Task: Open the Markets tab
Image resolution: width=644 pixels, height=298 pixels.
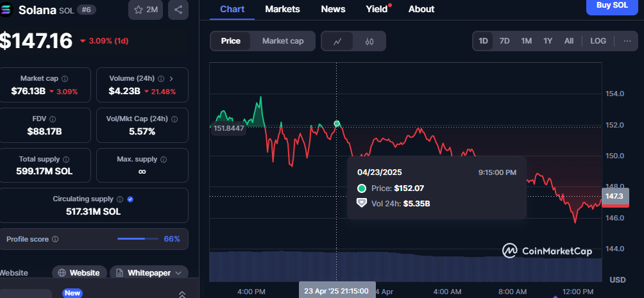Action: [x=283, y=9]
